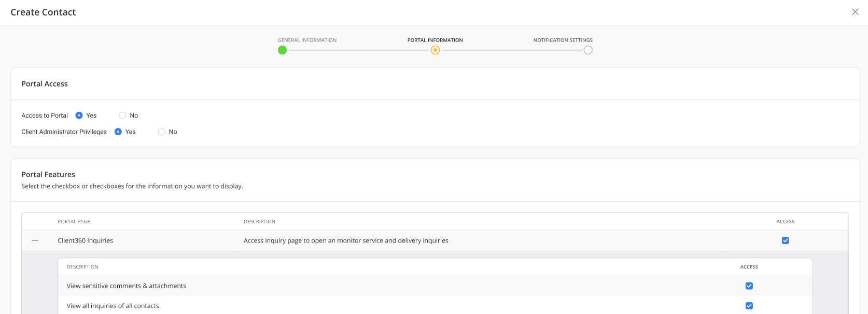Toggle View all inquiries of all contacts checkbox

tap(749, 306)
